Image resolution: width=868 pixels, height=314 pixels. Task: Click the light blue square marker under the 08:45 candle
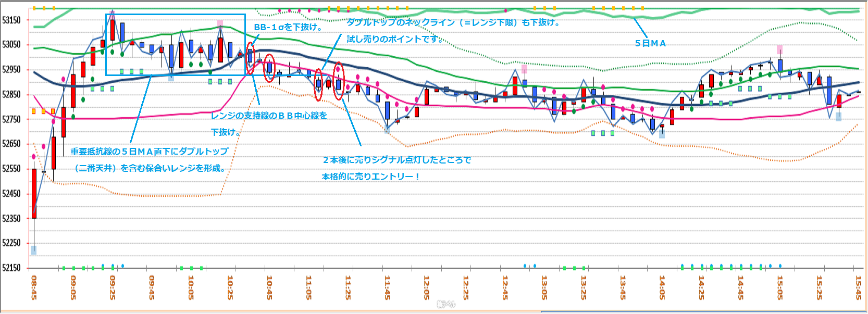pyautogui.click(x=33, y=250)
